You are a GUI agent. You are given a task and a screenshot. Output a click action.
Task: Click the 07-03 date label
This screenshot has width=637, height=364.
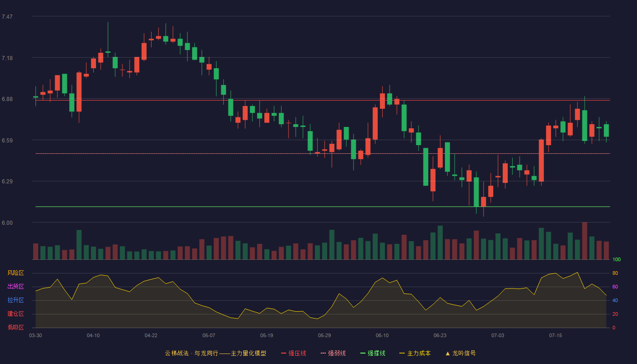(x=498, y=335)
